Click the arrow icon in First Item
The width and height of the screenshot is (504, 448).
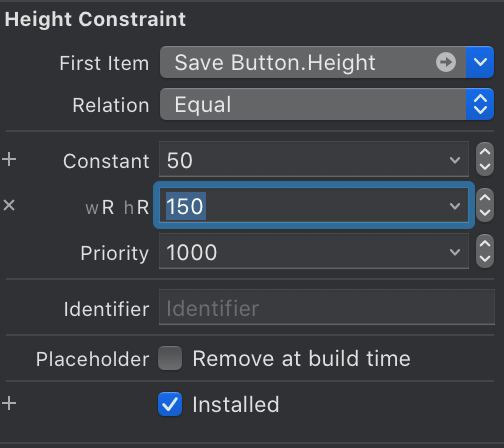(446, 62)
